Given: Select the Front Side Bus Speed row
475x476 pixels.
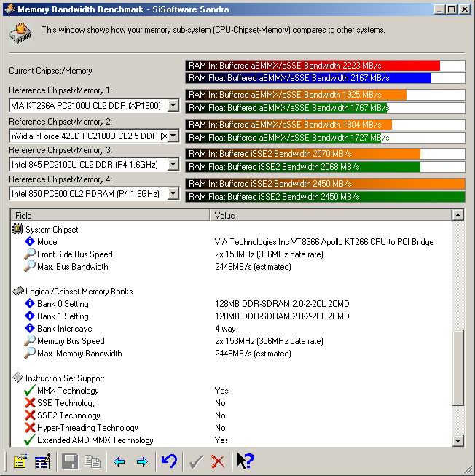Looking at the screenshot, I should [x=74, y=254].
